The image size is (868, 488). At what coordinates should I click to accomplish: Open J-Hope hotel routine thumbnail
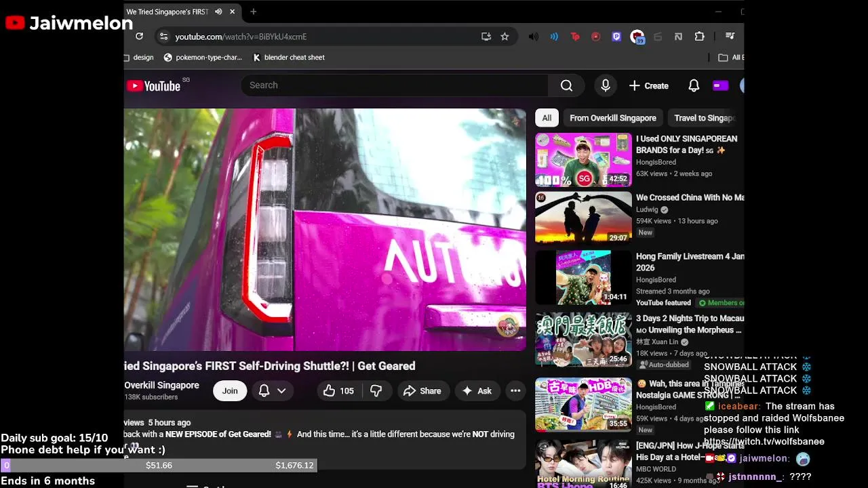[x=583, y=464]
